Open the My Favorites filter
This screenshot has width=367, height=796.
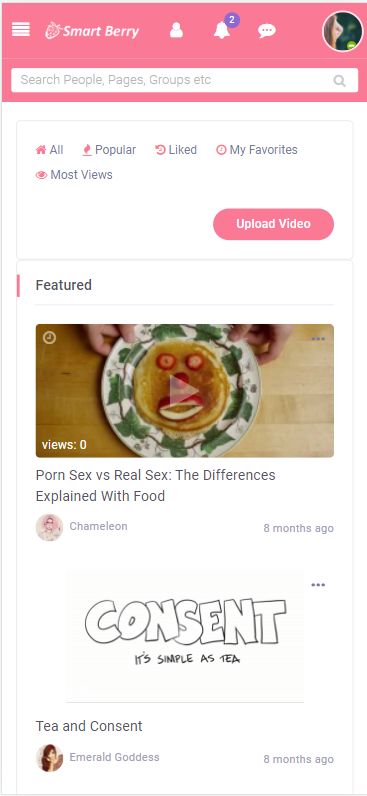pyautogui.click(x=257, y=150)
